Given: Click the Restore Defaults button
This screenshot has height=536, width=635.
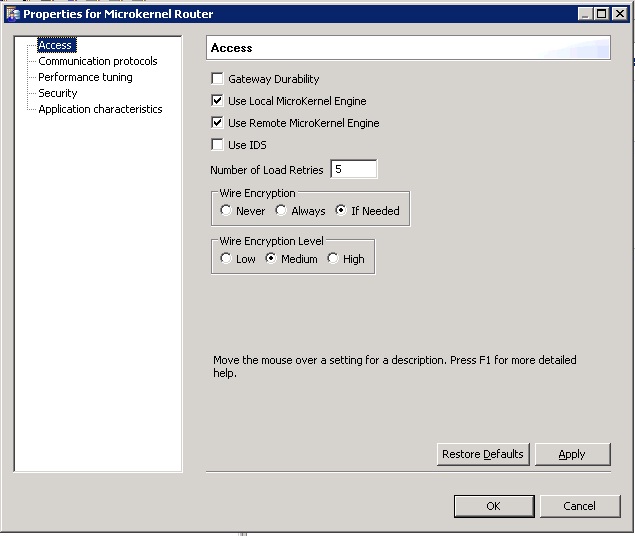Looking at the screenshot, I should tap(483, 454).
